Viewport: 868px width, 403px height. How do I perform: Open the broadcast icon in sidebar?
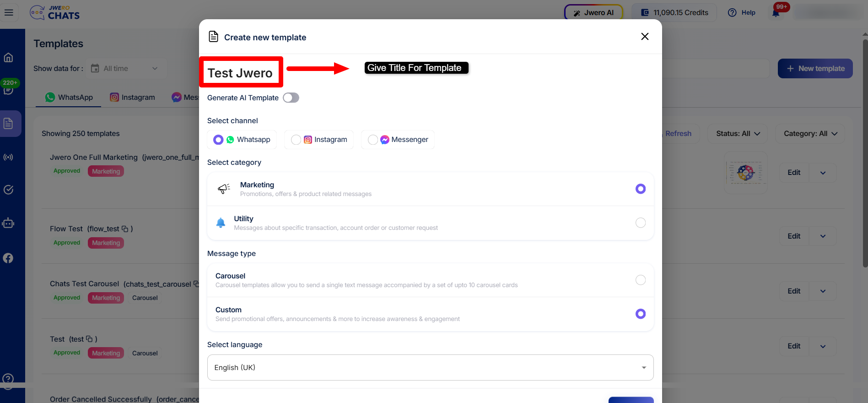point(8,158)
